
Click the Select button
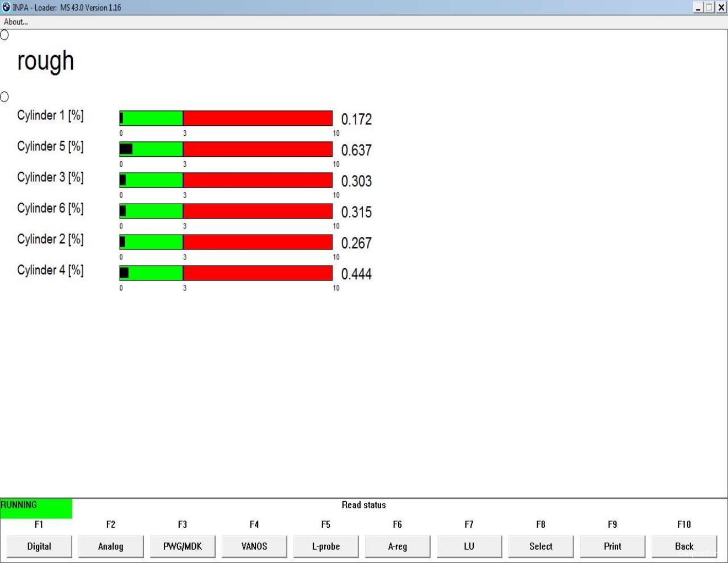coord(540,546)
